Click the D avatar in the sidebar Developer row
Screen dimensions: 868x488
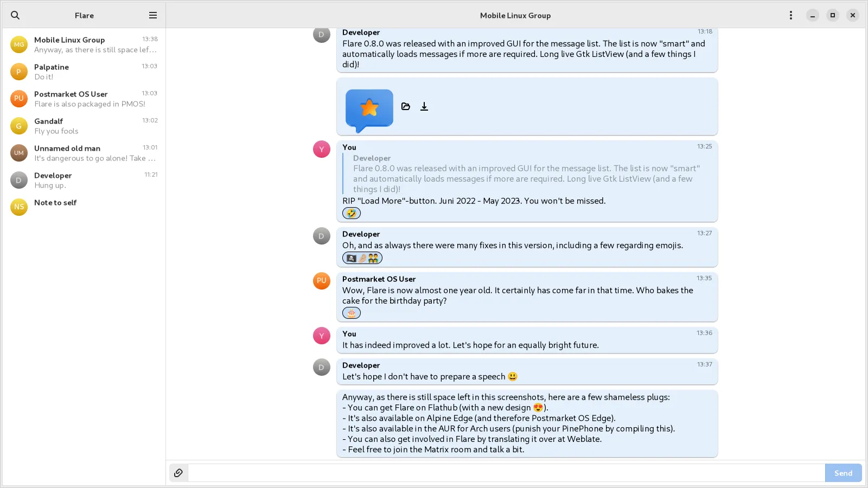[19, 180]
